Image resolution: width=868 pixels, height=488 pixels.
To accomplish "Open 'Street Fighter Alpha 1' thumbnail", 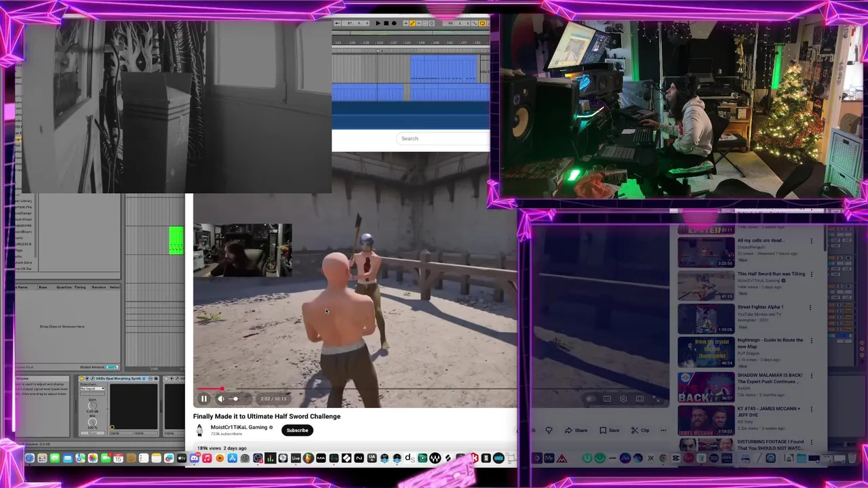I will point(706,319).
